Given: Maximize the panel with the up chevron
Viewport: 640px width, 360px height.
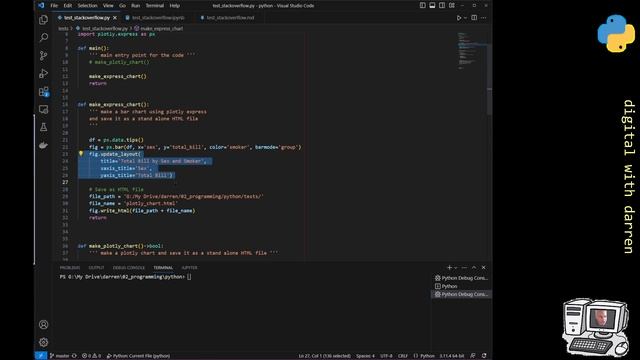Looking at the screenshot, I should tap(474, 268).
